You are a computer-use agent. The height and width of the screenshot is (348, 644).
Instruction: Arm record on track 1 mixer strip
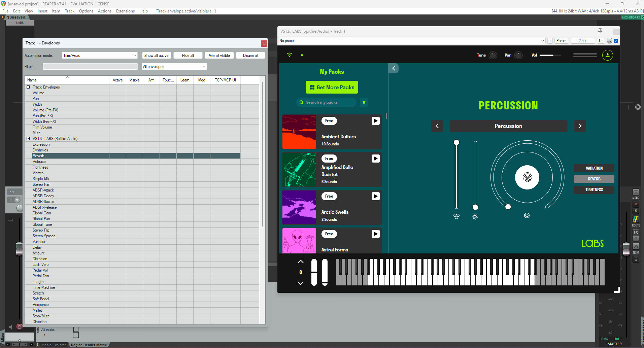20,327
